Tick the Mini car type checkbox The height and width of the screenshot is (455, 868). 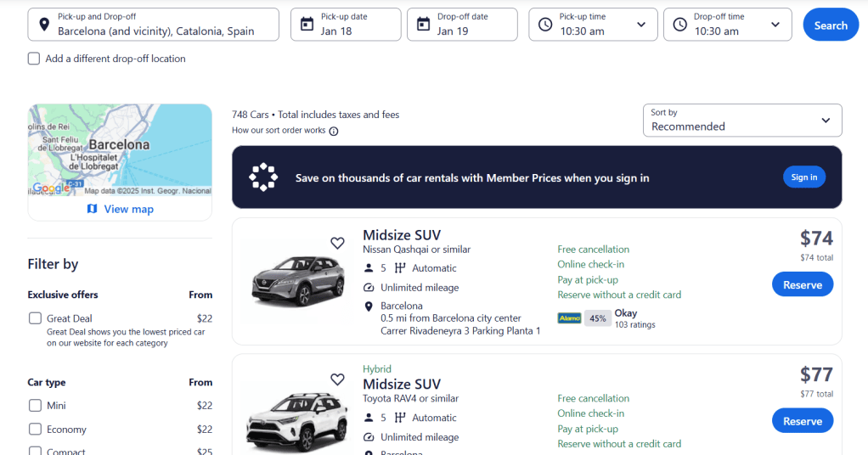pyautogui.click(x=35, y=406)
